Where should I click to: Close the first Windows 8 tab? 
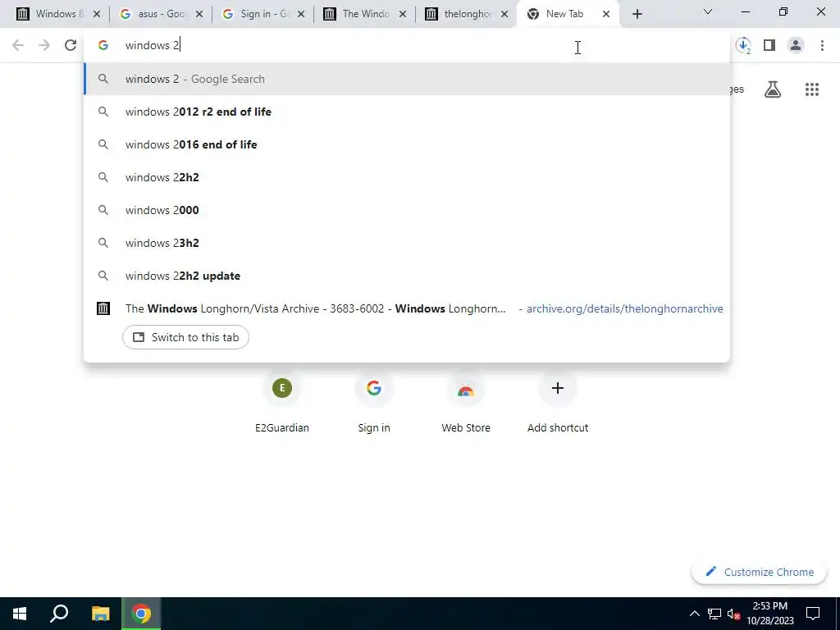97,15
